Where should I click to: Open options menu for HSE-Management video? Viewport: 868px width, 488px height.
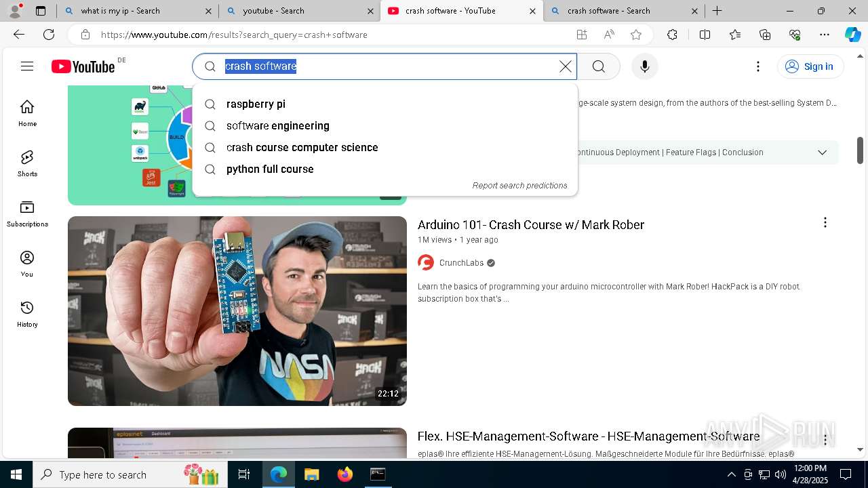pyautogui.click(x=825, y=440)
